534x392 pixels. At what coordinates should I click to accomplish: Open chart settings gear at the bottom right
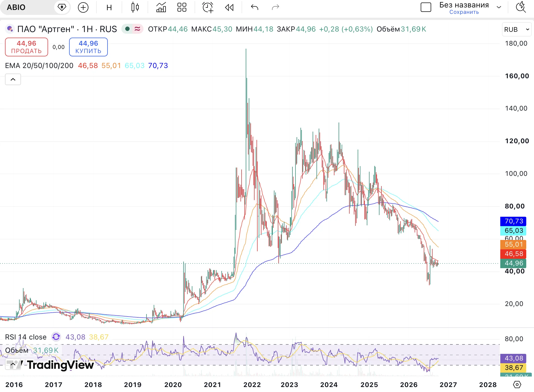tap(517, 385)
